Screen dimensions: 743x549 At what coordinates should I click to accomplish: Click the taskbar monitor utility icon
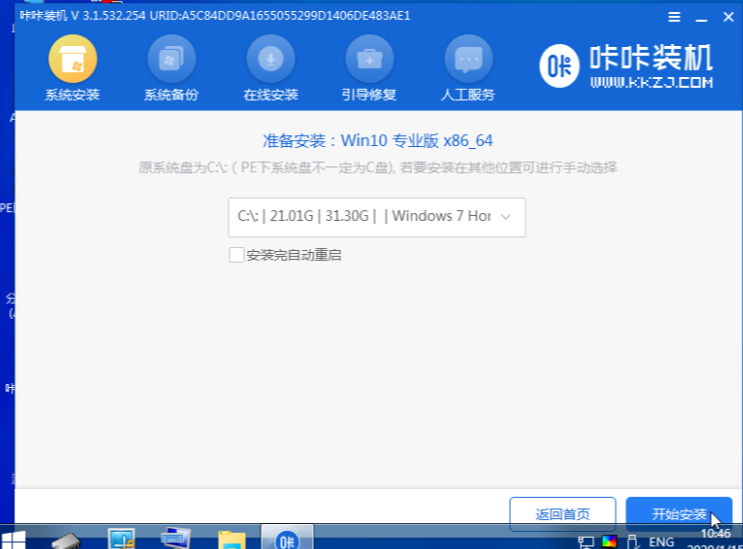pos(122,540)
